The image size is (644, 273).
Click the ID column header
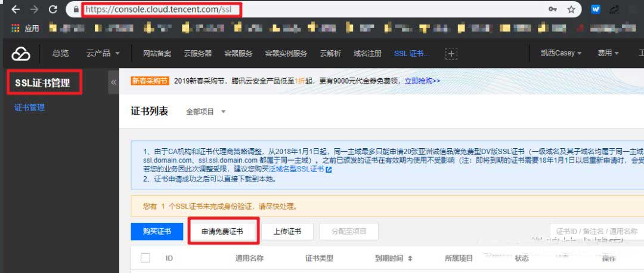169,259
